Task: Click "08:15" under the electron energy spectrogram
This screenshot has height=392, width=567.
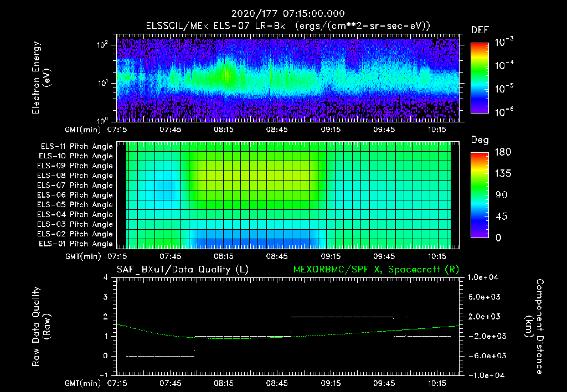Action: click(x=224, y=130)
